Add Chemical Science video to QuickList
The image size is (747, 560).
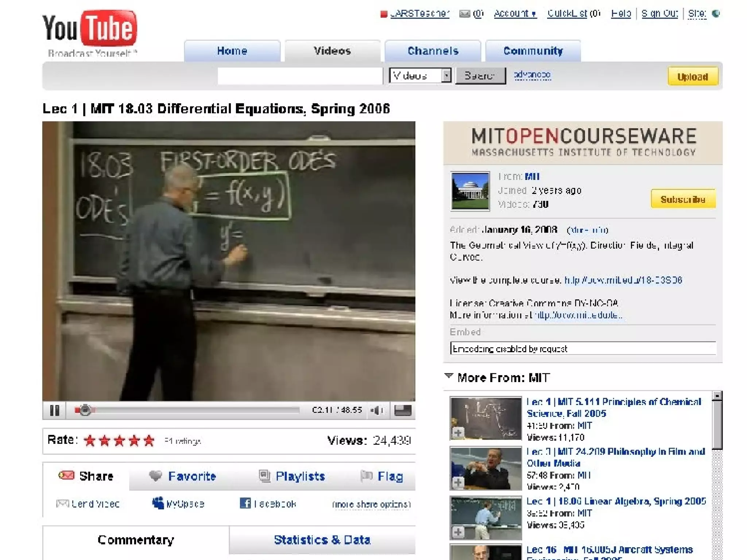[458, 433]
